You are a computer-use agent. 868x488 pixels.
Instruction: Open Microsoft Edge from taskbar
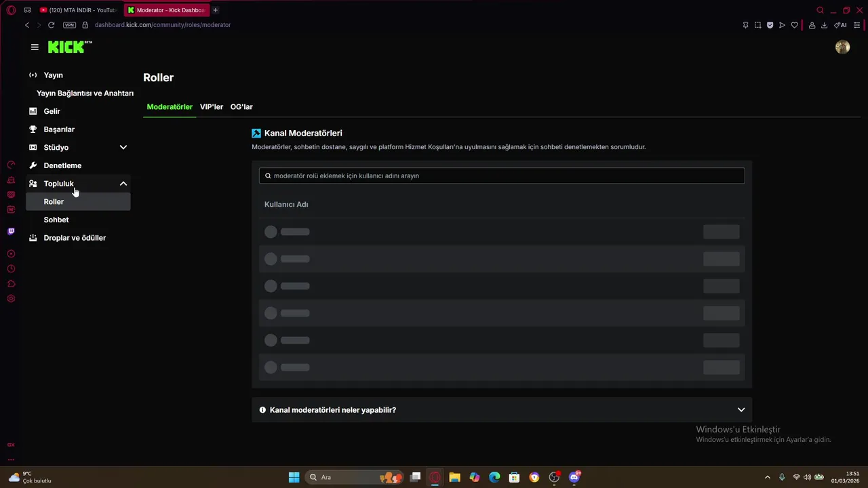click(494, 477)
